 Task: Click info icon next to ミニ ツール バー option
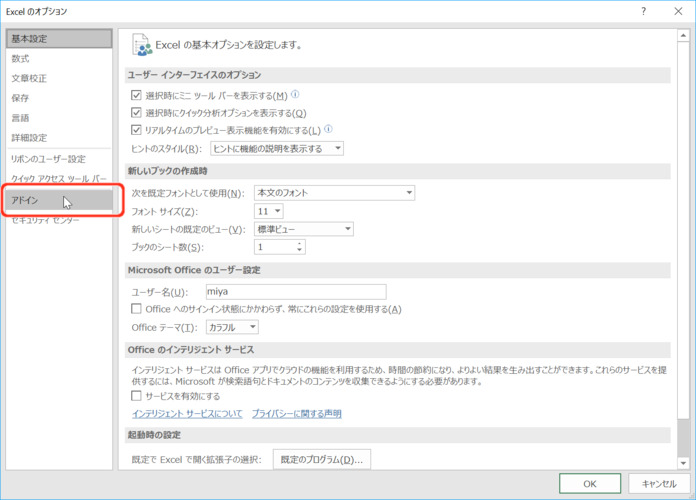[295, 94]
